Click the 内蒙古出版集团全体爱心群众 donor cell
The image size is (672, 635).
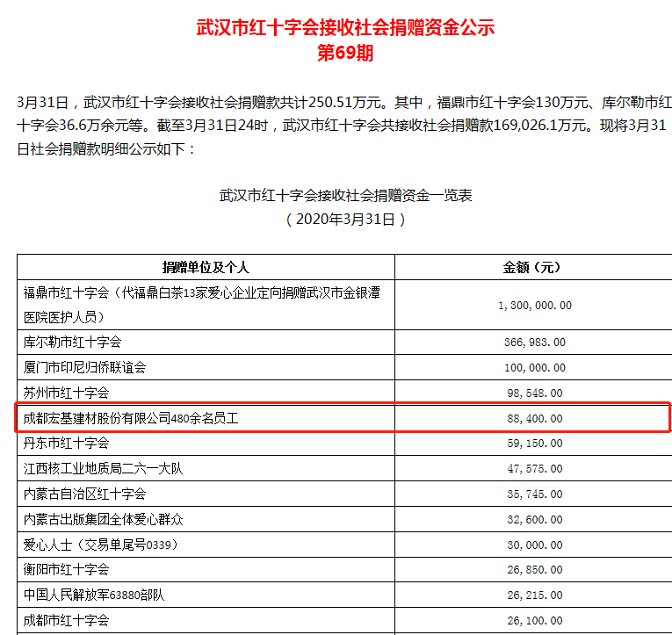point(103,520)
